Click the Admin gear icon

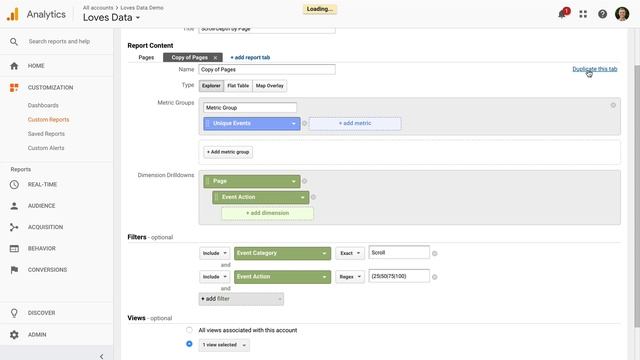coord(14,335)
